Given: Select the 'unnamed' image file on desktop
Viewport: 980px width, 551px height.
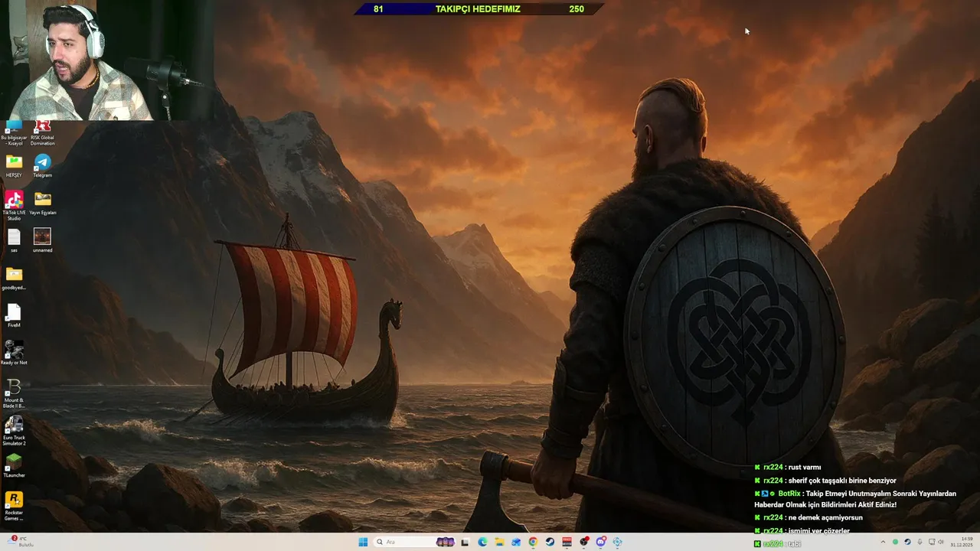Looking at the screenshot, I should [42, 240].
